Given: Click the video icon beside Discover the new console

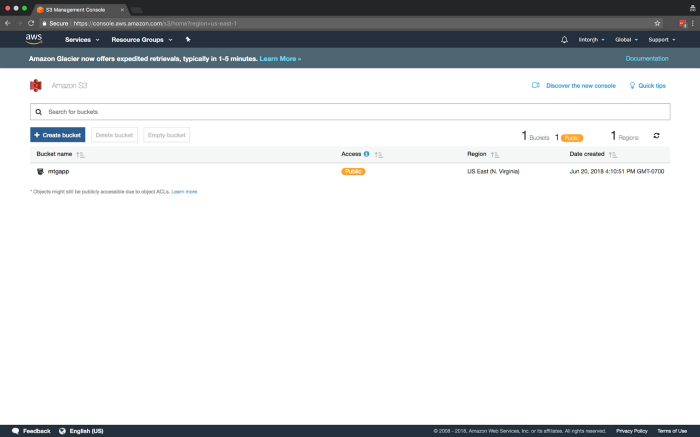Looking at the screenshot, I should tap(536, 85).
